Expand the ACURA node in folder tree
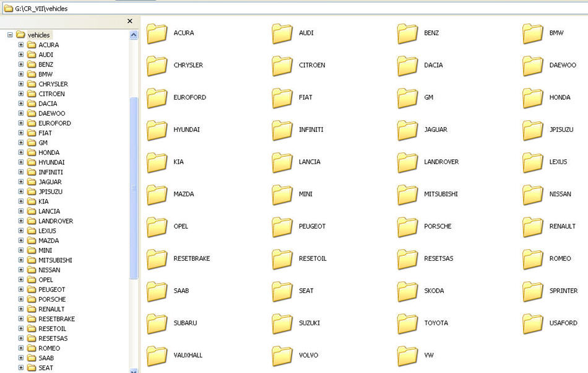The height and width of the screenshot is (373, 588). tap(21, 45)
